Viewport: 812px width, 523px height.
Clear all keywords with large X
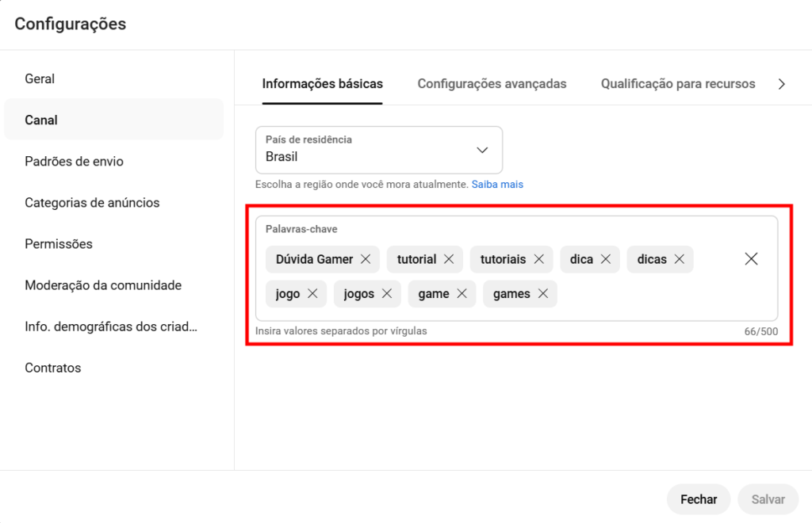point(751,259)
